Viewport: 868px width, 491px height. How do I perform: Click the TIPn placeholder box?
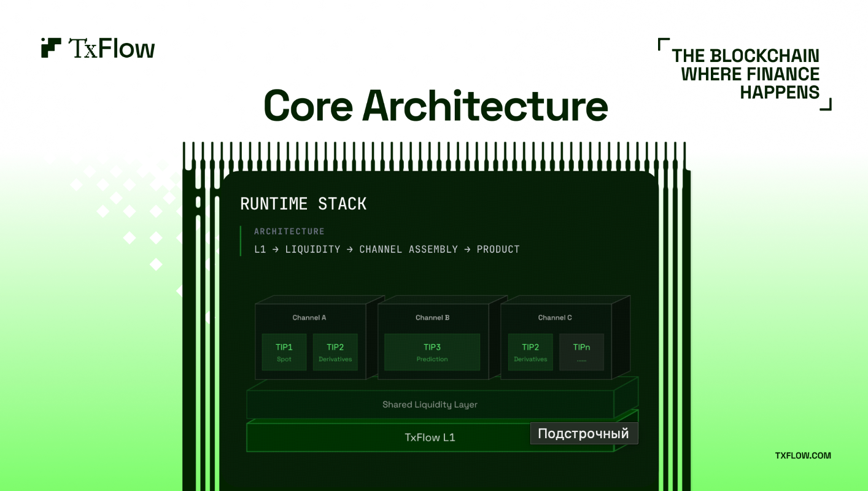[x=581, y=352]
